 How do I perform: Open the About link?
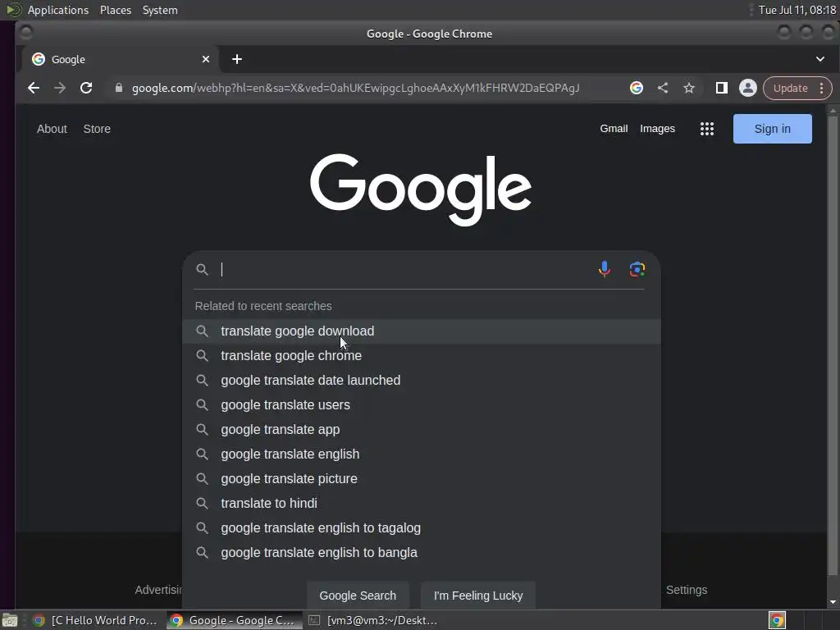pyautogui.click(x=52, y=129)
